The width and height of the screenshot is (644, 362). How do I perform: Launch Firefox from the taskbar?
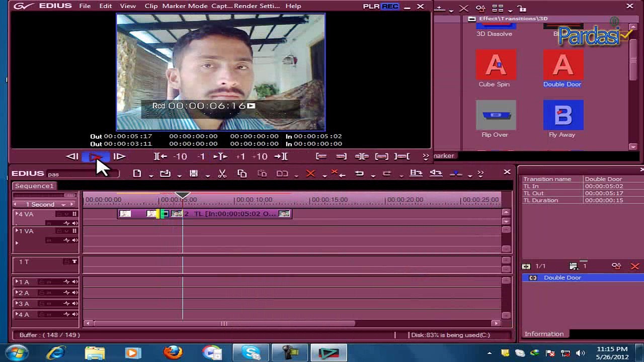point(173,352)
